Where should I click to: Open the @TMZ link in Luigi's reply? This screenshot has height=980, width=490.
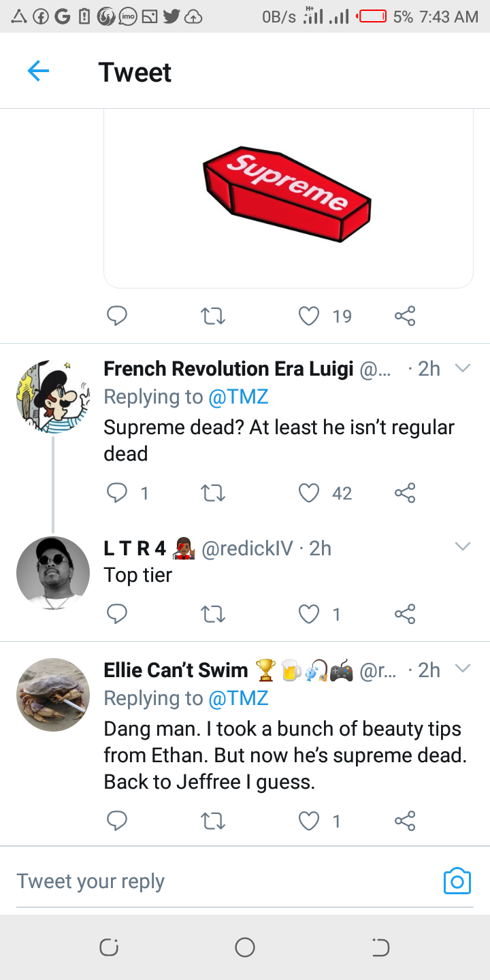pos(238,397)
